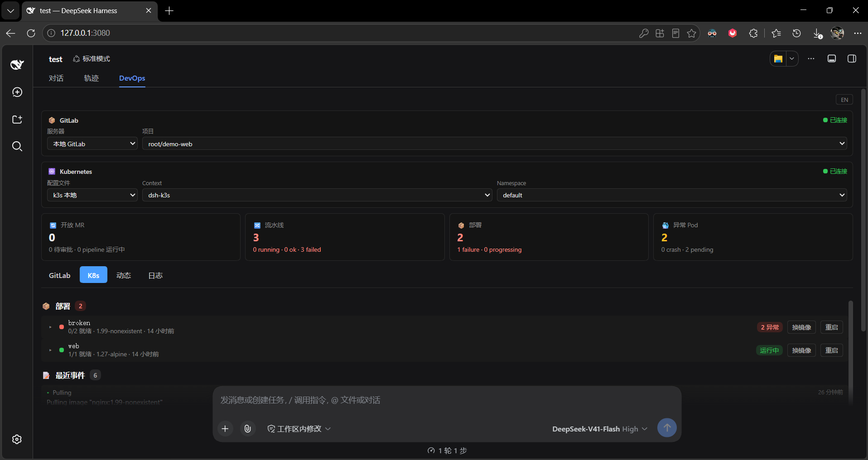This screenshot has height=460, width=868.
Task: Open the browser downloads icon
Action: click(817, 34)
